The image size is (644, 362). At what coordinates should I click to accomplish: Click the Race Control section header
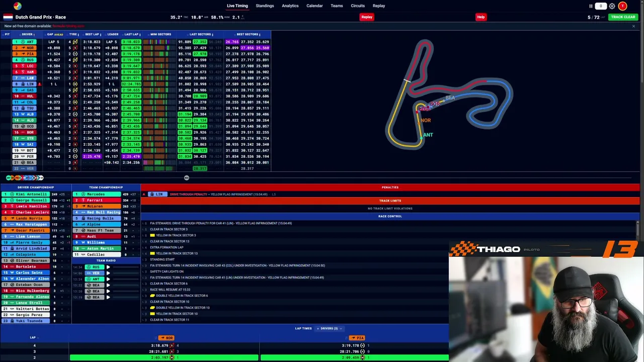(x=390, y=216)
